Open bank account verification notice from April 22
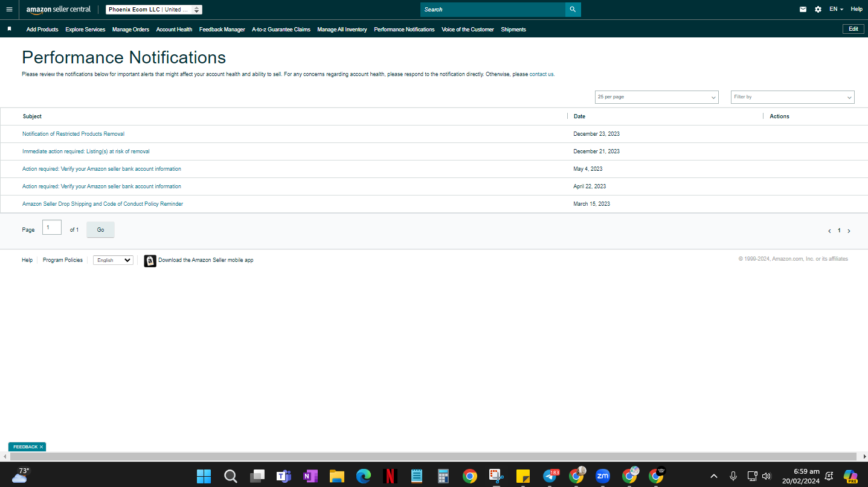 point(101,186)
